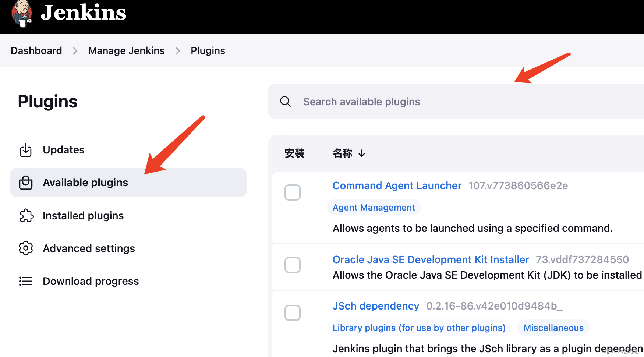
Task: Click the Advanced settings gear icon
Action: click(26, 248)
